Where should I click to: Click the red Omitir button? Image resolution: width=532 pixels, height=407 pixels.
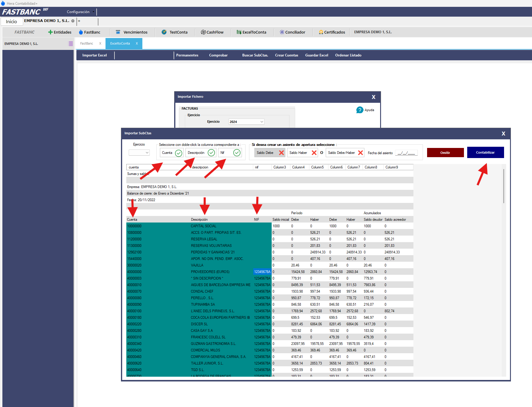click(x=445, y=153)
